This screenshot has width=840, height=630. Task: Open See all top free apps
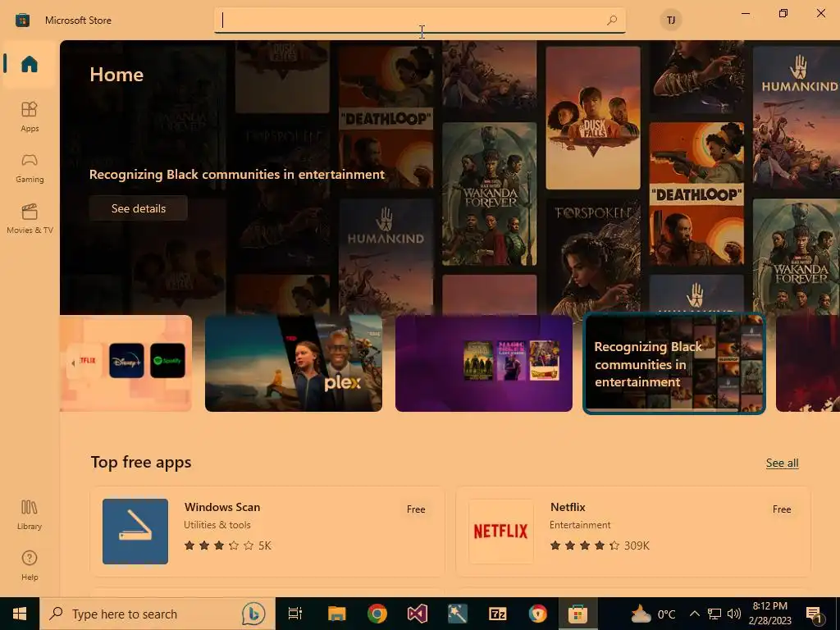[782, 463]
